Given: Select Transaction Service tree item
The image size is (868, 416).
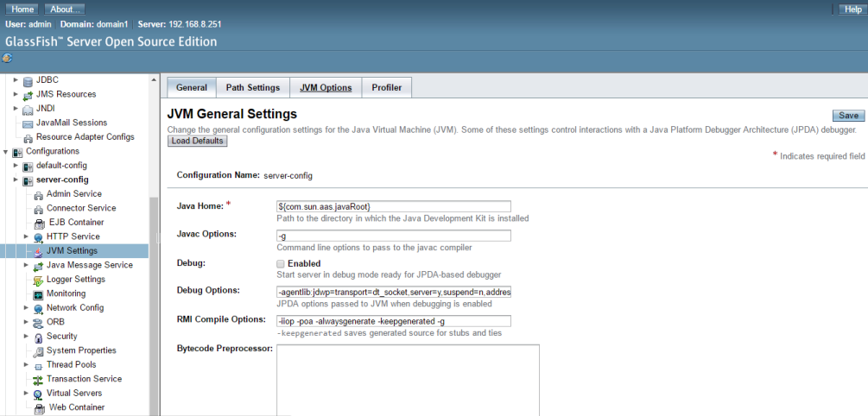Looking at the screenshot, I should point(84,379).
